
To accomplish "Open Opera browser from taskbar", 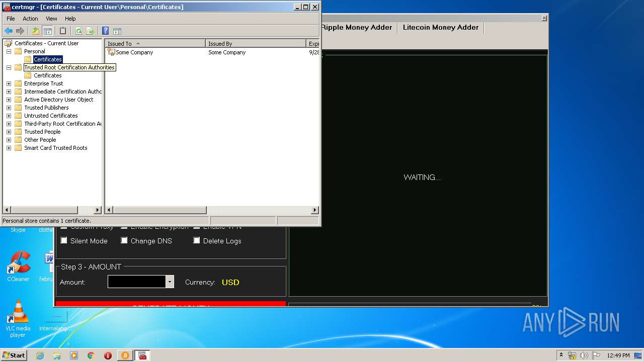I will click(x=108, y=355).
